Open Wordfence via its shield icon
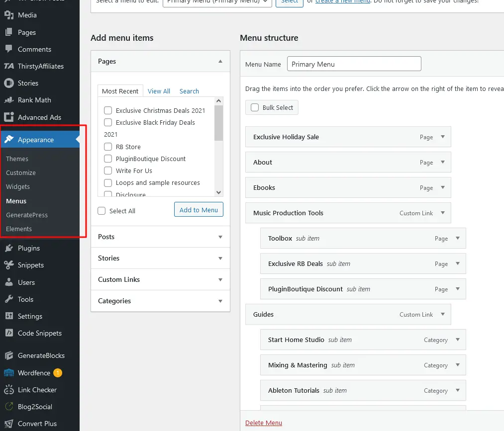This screenshot has width=504, height=431. point(8,373)
